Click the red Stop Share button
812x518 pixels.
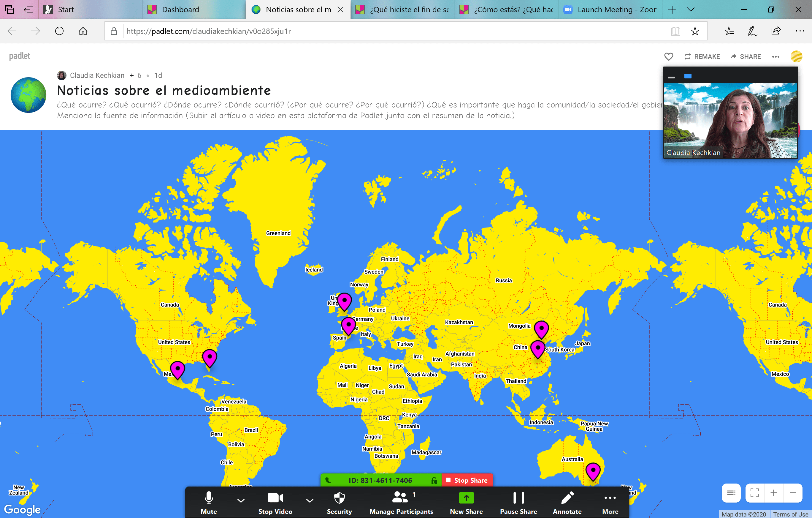click(467, 480)
